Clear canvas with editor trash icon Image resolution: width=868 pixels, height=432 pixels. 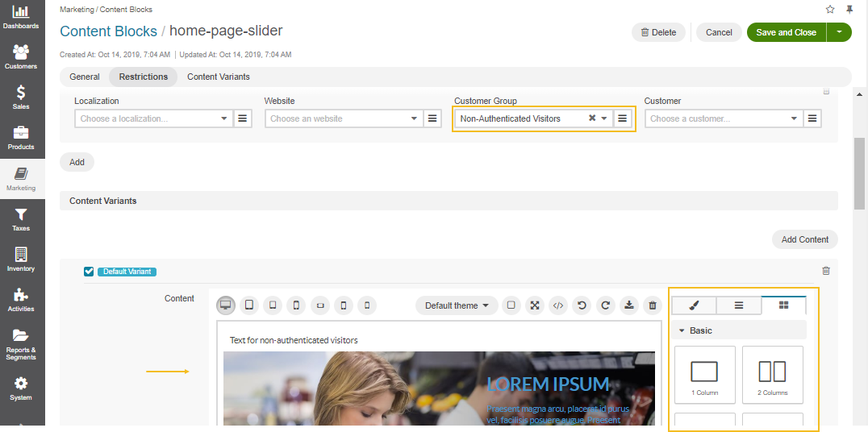(653, 305)
